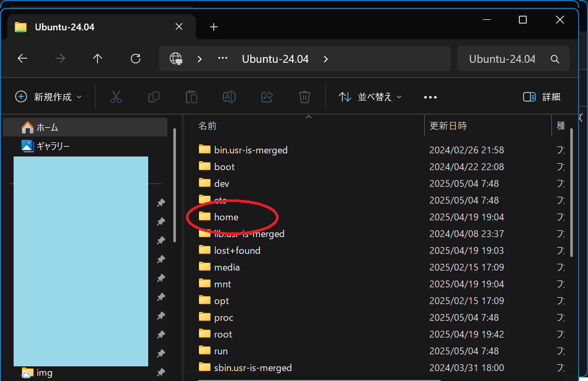Click the file list vertical scrollbar
Viewport: 588px width, 381px height.
pyautogui.click(x=571, y=193)
